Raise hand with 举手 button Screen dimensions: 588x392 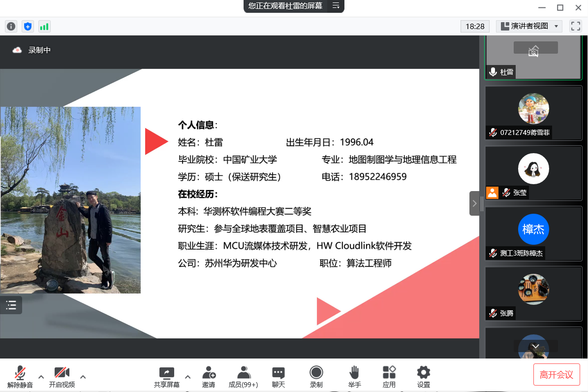354,376
